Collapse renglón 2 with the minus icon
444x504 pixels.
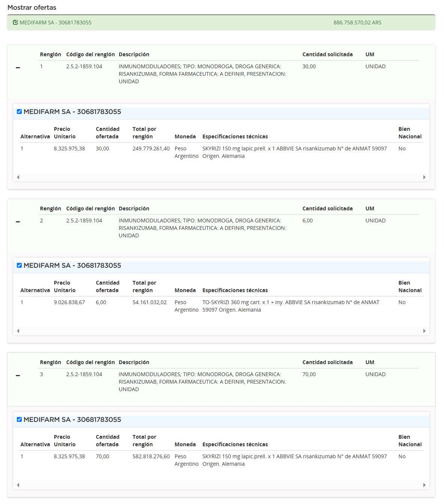click(x=18, y=222)
